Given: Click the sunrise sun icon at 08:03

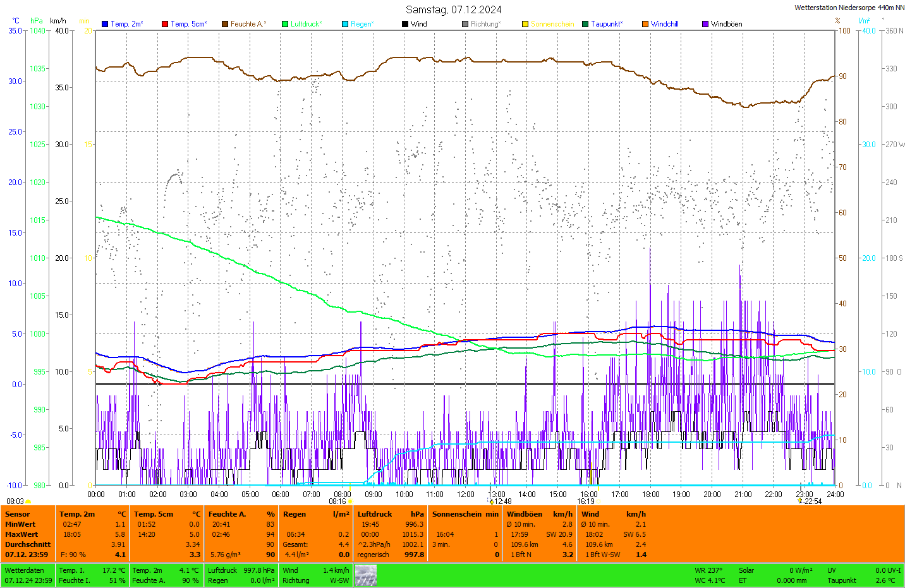Looking at the screenshot, I should click(28, 501).
